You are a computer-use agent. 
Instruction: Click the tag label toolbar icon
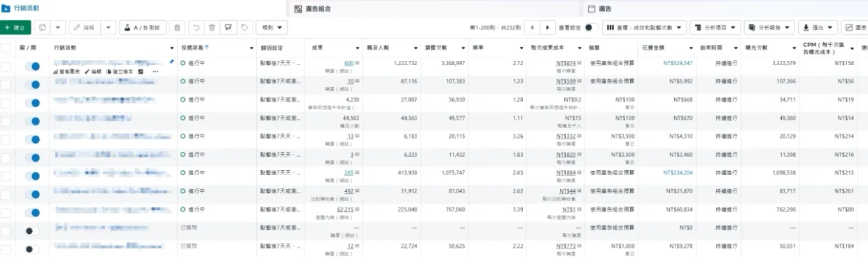[244, 27]
